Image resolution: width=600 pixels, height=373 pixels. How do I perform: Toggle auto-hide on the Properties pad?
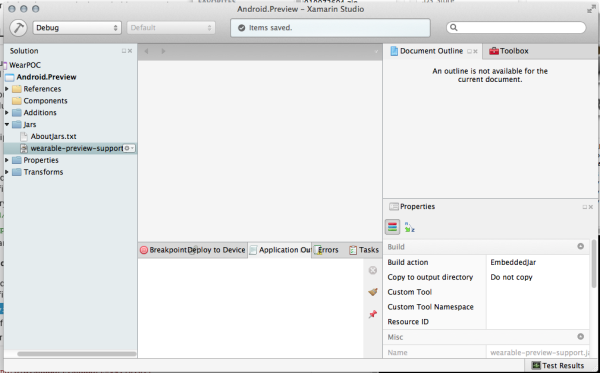585,207
